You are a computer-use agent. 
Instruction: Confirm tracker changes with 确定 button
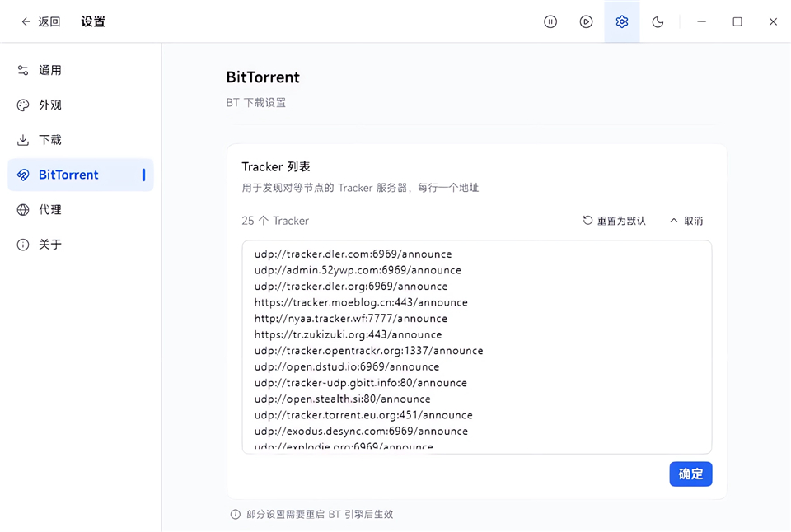(690, 474)
